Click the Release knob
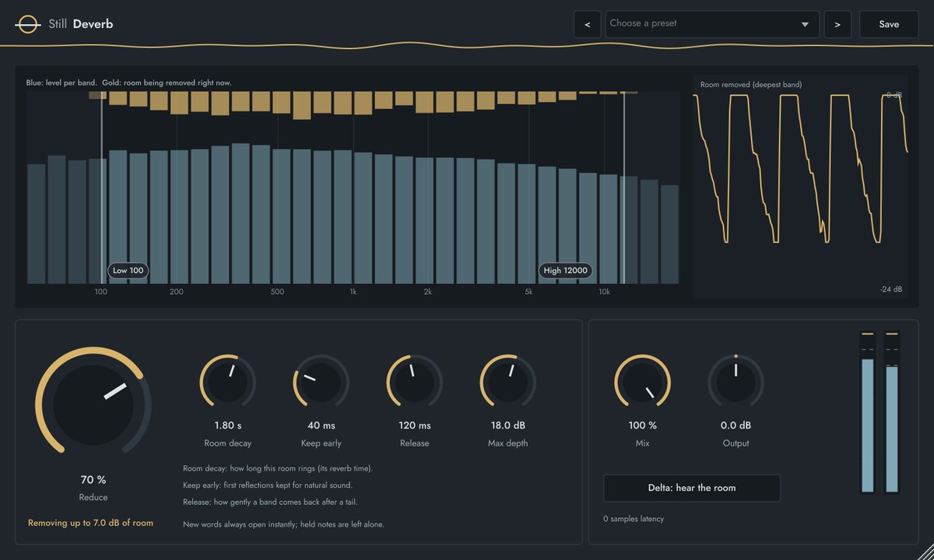 coord(415,383)
